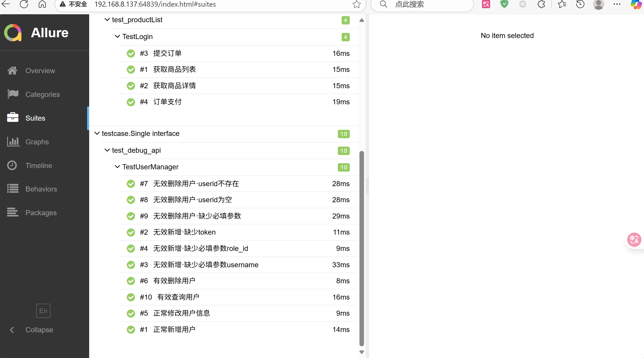Click the Behaviors list icon
The image size is (644, 358).
click(13, 189)
